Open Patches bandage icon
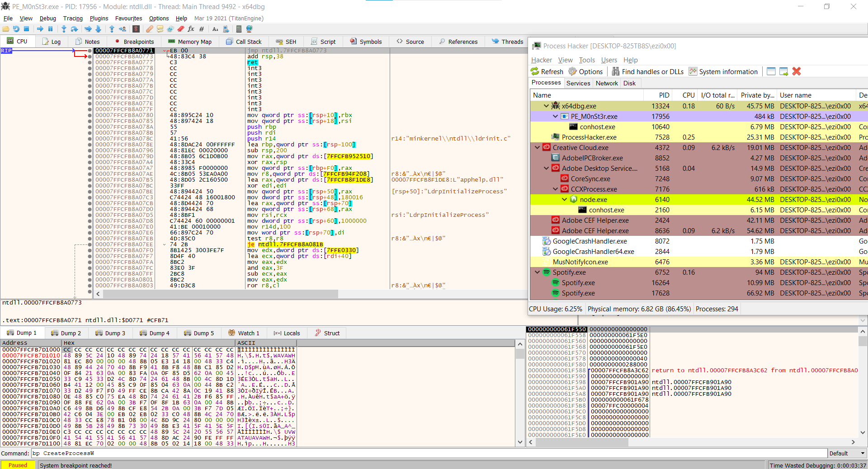The height and width of the screenshot is (469, 868). pos(149,29)
